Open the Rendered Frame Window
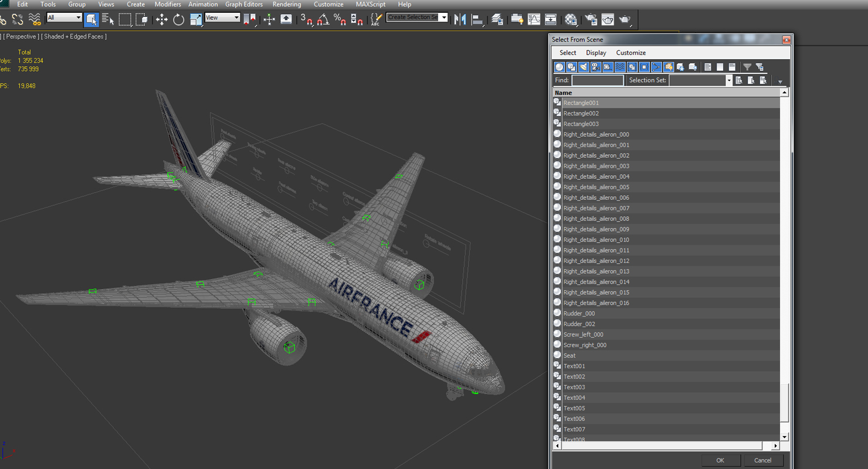The height and width of the screenshot is (469, 868). click(608, 19)
